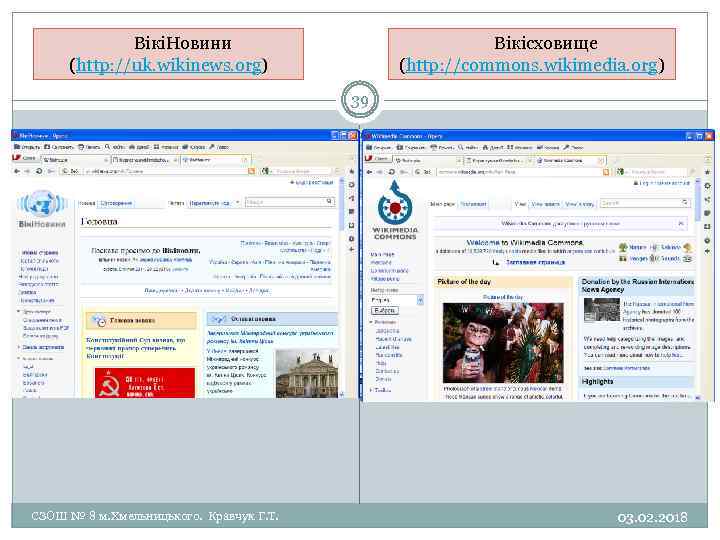Click search magnifier in ВікіНовини search box

pyautogui.click(x=329, y=202)
